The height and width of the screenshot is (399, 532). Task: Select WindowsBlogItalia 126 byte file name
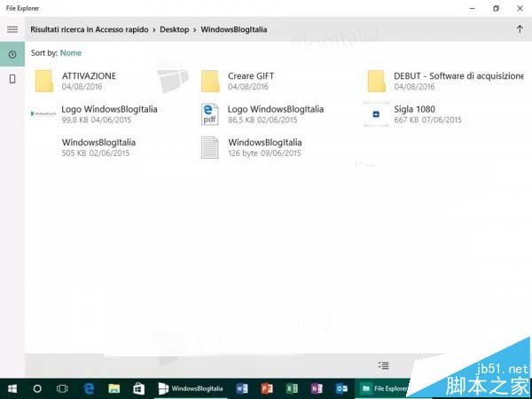pyautogui.click(x=265, y=143)
